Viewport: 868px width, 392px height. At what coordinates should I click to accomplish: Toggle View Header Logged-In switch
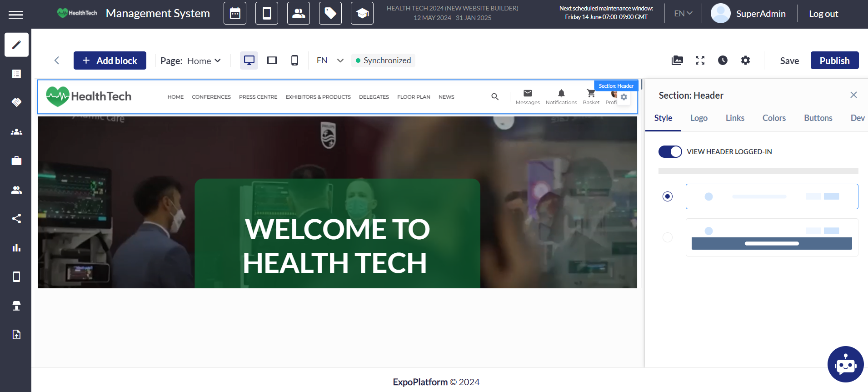670,152
